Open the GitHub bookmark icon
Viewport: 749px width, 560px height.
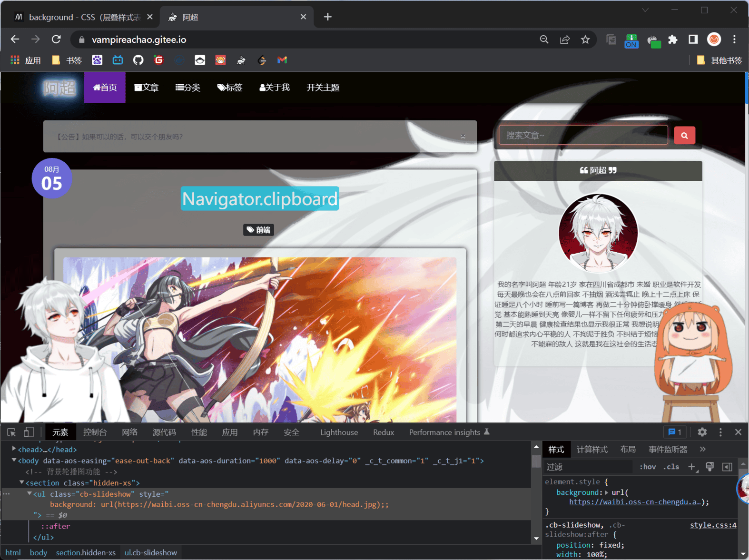point(138,60)
